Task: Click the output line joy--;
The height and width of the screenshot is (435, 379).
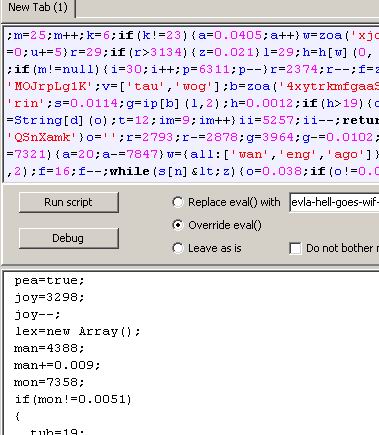Action: (37, 315)
